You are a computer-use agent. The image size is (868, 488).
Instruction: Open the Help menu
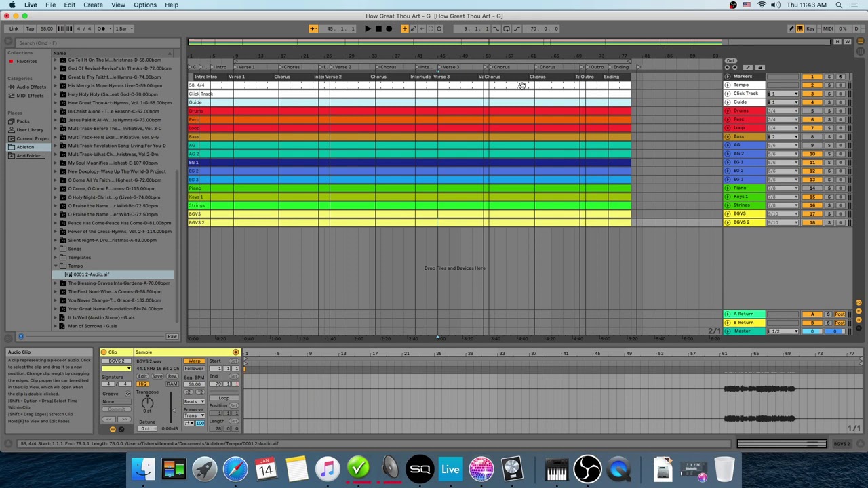pos(172,5)
